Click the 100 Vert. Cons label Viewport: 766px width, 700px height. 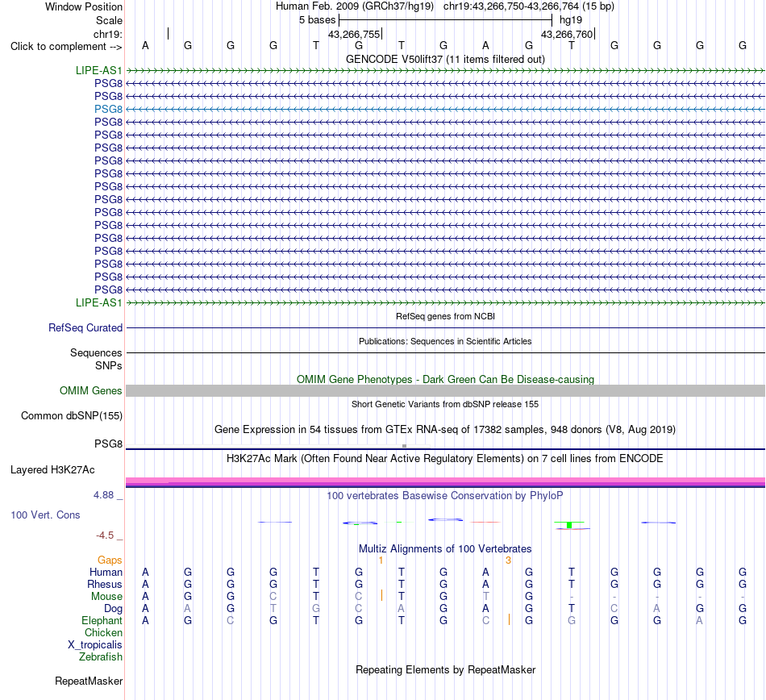[45, 515]
